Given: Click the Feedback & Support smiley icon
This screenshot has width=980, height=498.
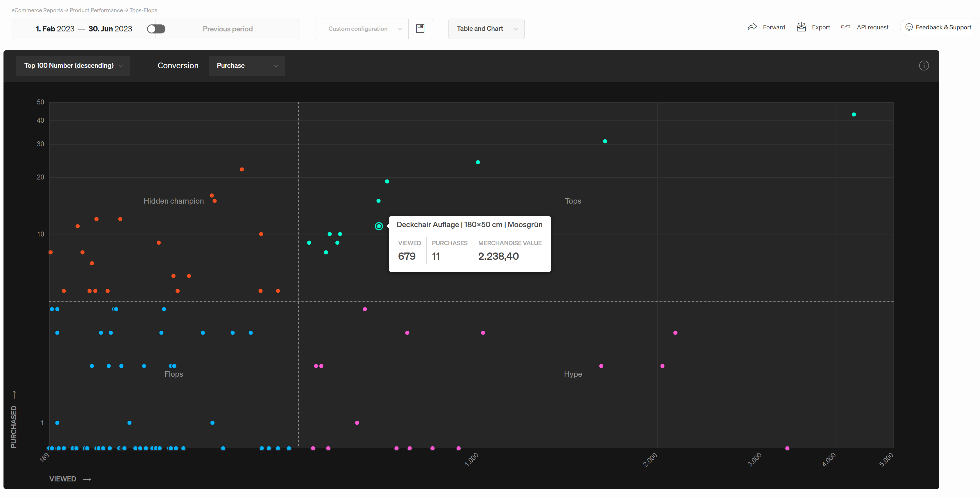Looking at the screenshot, I should (x=909, y=27).
